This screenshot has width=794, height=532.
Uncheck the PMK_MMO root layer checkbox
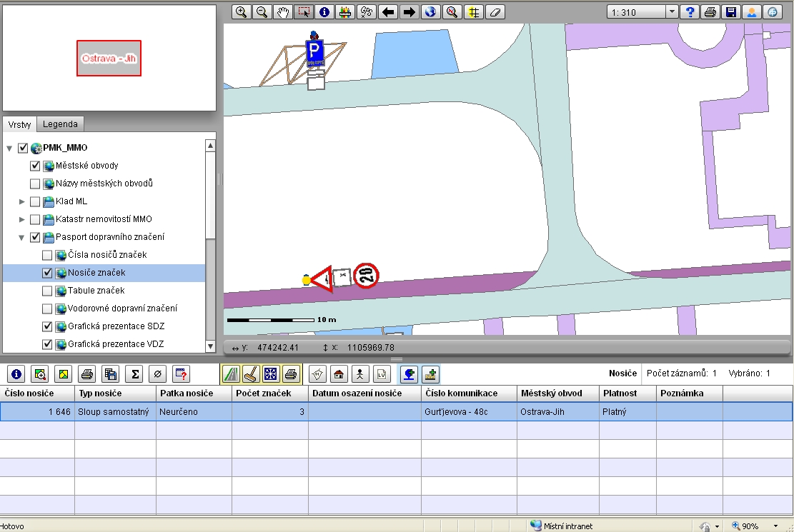23,148
